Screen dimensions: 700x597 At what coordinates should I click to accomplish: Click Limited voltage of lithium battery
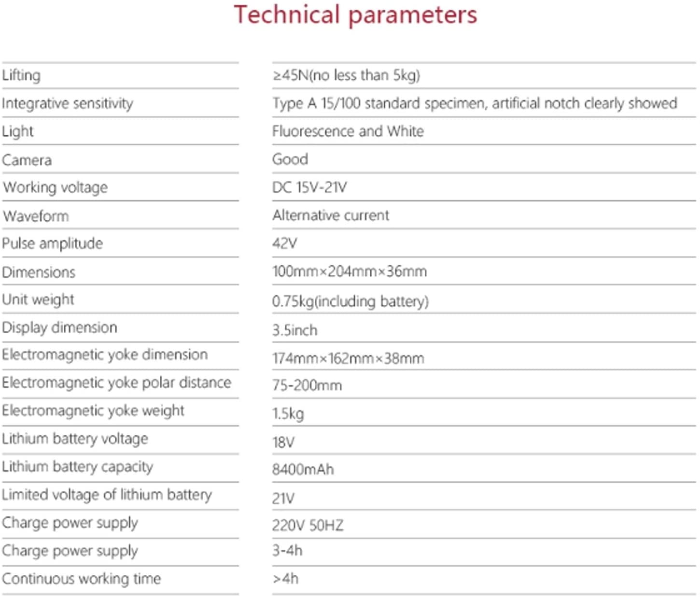tap(107, 495)
